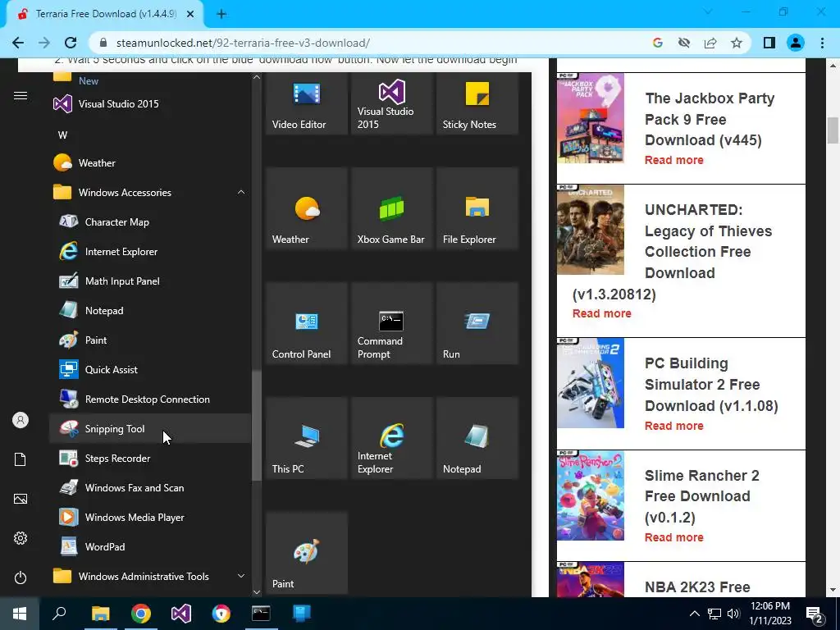Show hidden system tray icons

tap(694, 614)
